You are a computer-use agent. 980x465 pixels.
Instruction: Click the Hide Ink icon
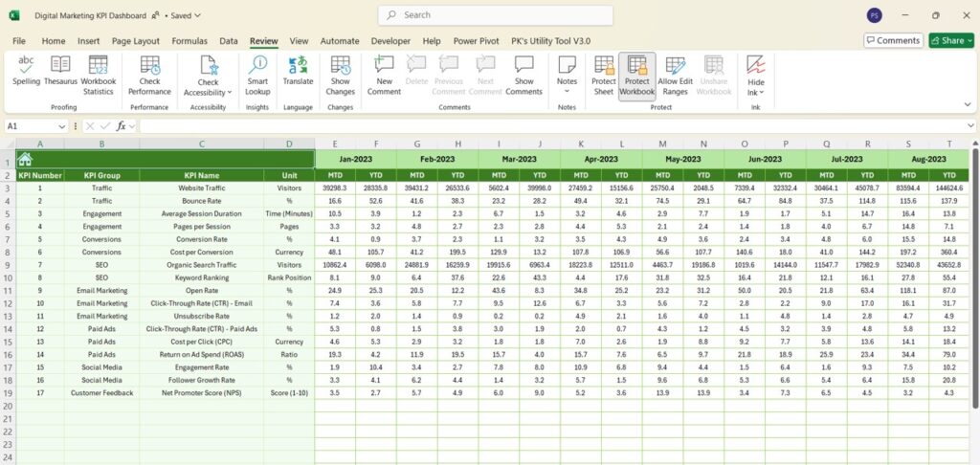click(756, 65)
